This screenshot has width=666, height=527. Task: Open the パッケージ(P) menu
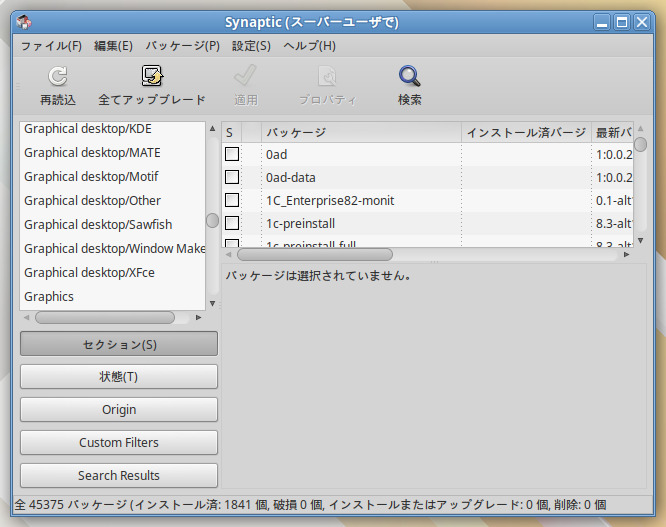coord(183,46)
